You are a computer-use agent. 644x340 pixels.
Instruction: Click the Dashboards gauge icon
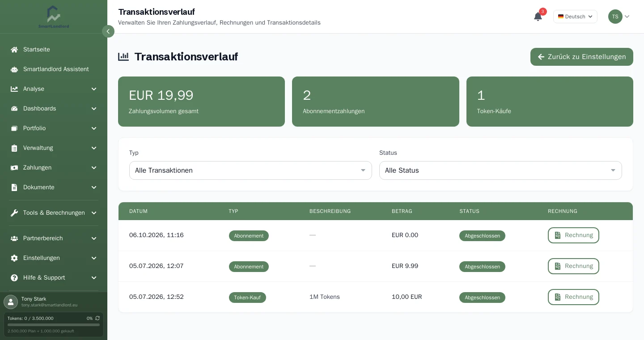coord(14,109)
